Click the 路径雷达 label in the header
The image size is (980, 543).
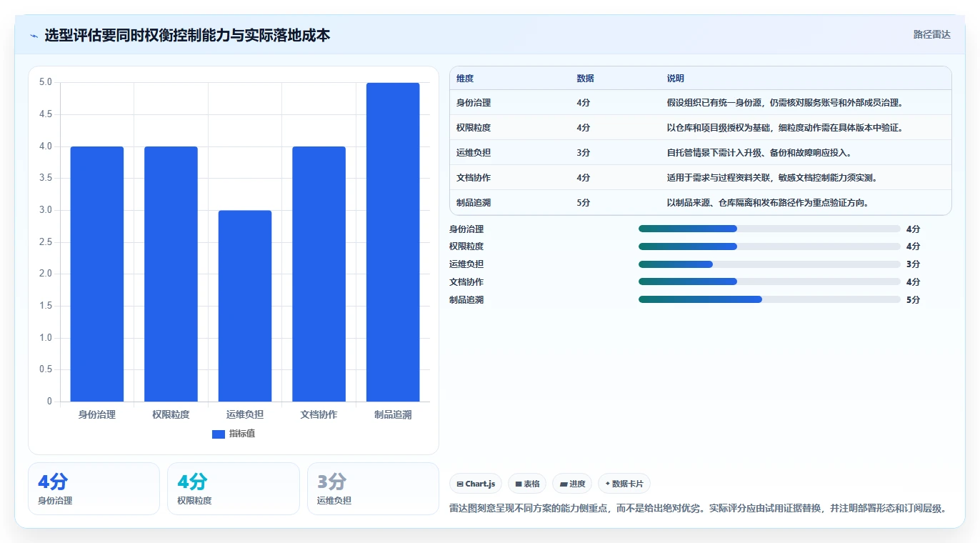[932, 34]
